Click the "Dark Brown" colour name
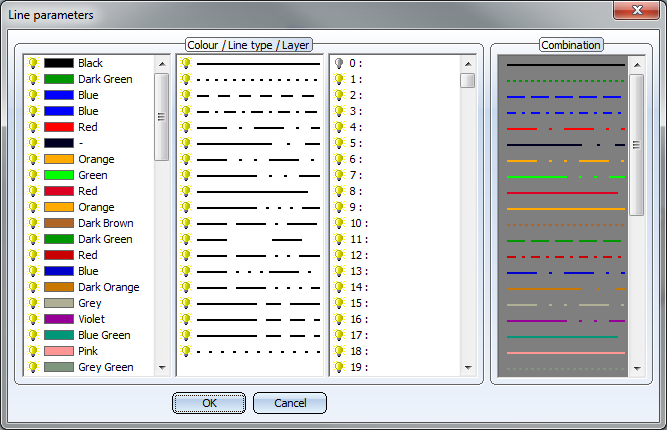 (106, 223)
